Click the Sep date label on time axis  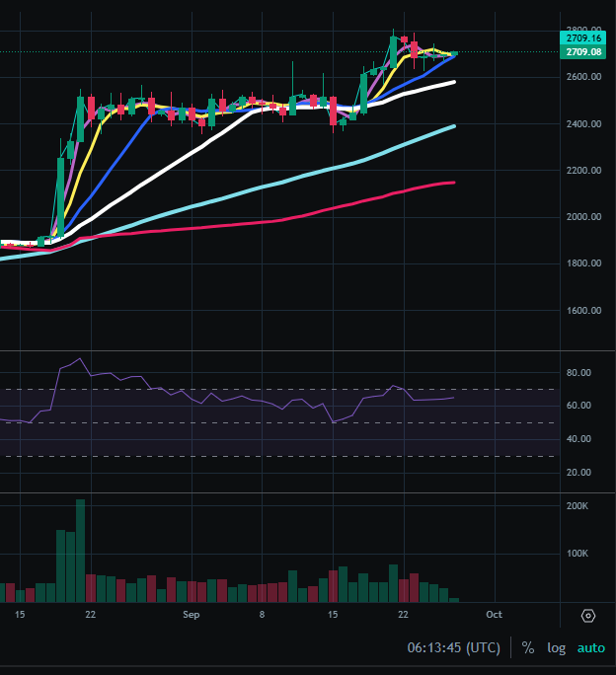point(191,615)
